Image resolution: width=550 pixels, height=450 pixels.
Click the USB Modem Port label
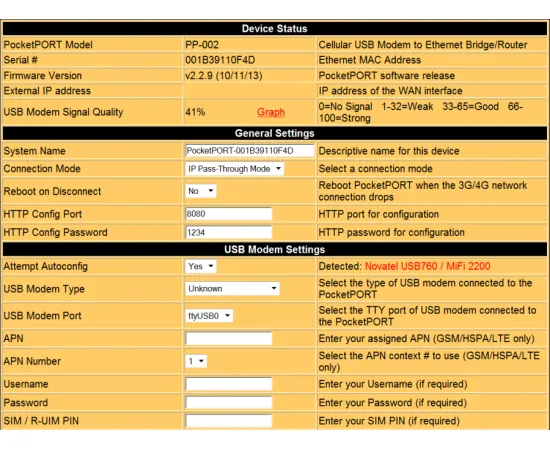(x=42, y=316)
